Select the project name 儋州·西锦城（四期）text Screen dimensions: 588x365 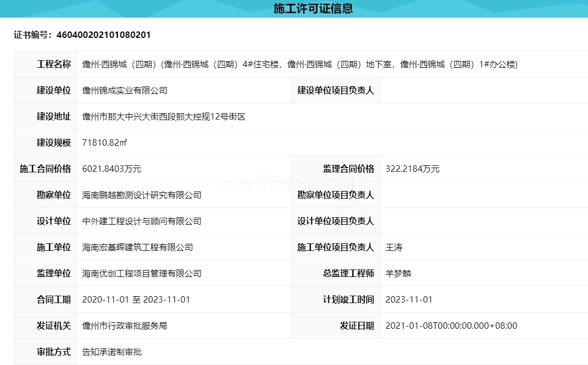160,64
